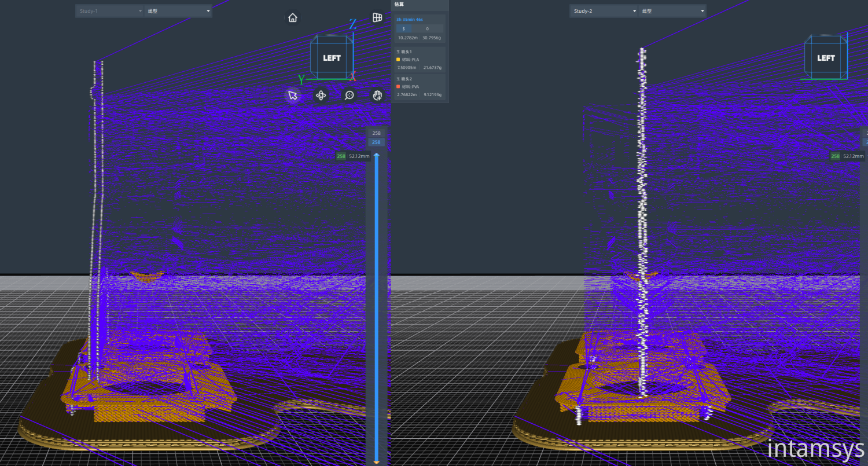Open the Study-1 dropdown
This screenshot has height=466, width=868.
[109, 11]
